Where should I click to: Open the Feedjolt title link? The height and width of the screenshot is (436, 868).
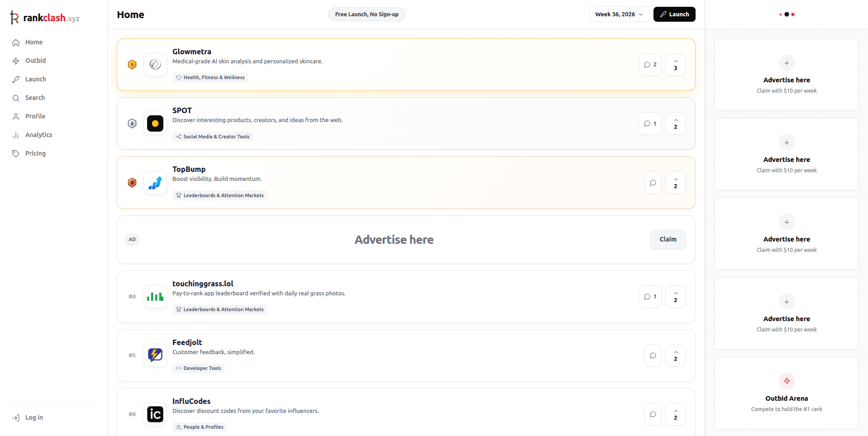coord(187,342)
